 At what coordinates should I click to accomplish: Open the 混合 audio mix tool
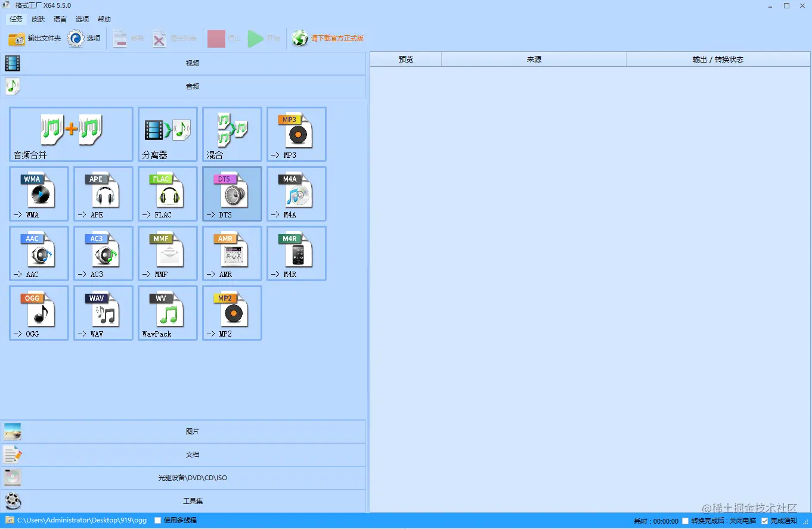pos(232,134)
